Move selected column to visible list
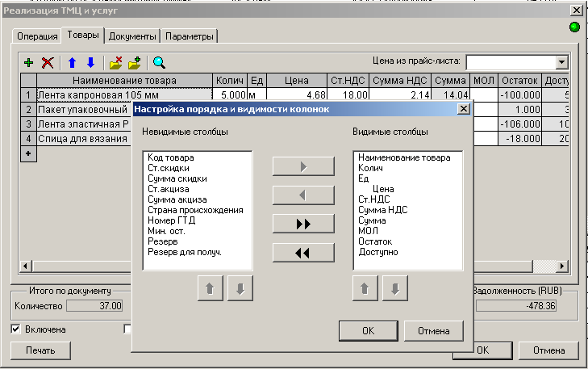 tap(303, 166)
